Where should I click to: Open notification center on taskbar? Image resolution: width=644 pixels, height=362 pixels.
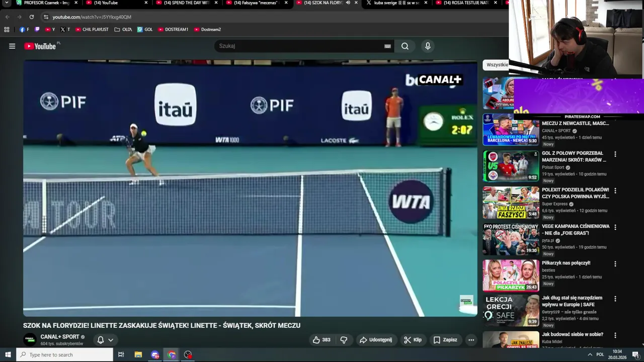tap(635, 354)
